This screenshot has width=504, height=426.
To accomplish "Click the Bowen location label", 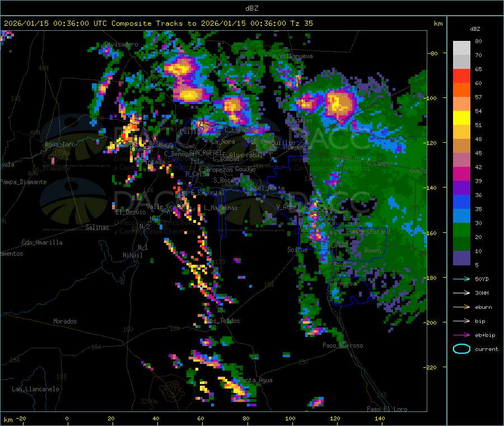I will tap(372, 250).
